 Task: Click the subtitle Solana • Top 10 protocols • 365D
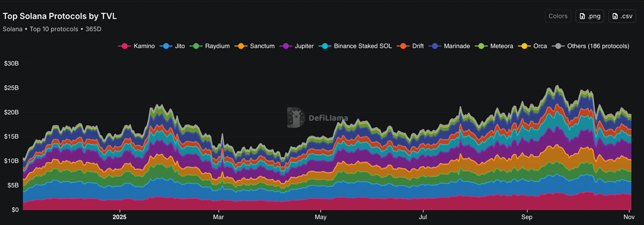pyautogui.click(x=52, y=29)
